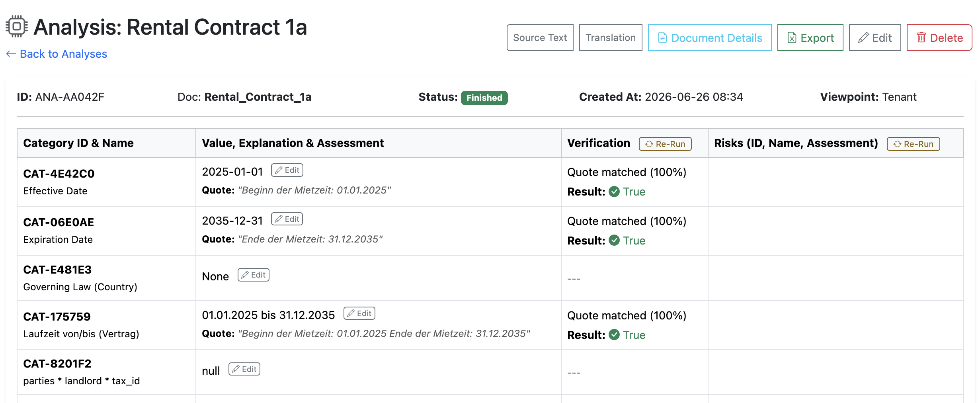The width and height of the screenshot is (980, 403).
Task: Select the CAT-8201F2 category ID
Action: (57, 364)
